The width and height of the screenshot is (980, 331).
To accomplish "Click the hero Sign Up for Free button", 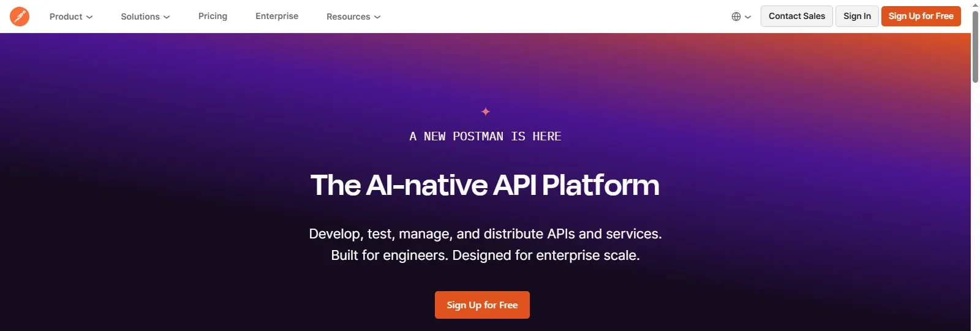I will (x=482, y=305).
